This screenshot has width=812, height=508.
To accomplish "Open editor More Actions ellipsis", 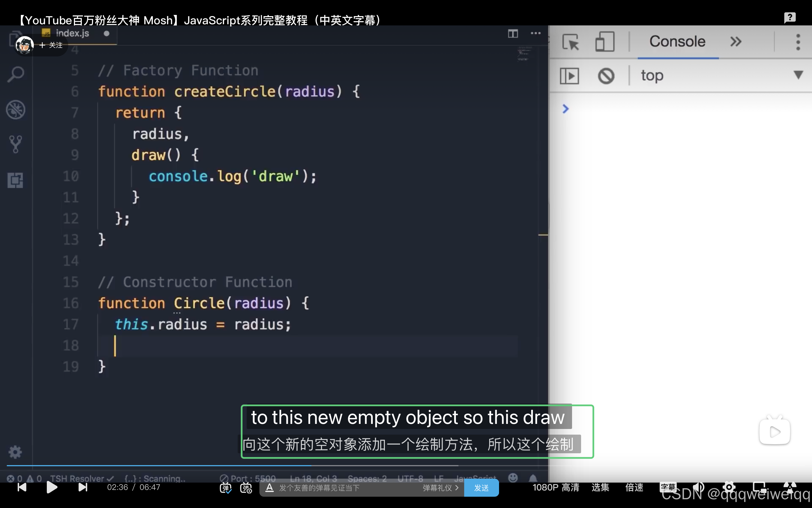I will 535,33.
